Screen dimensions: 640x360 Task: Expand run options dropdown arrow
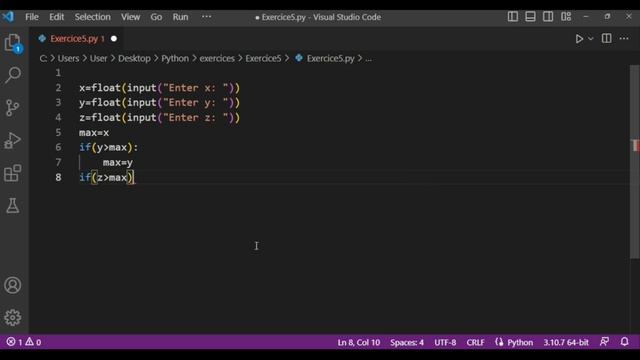pos(591,39)
